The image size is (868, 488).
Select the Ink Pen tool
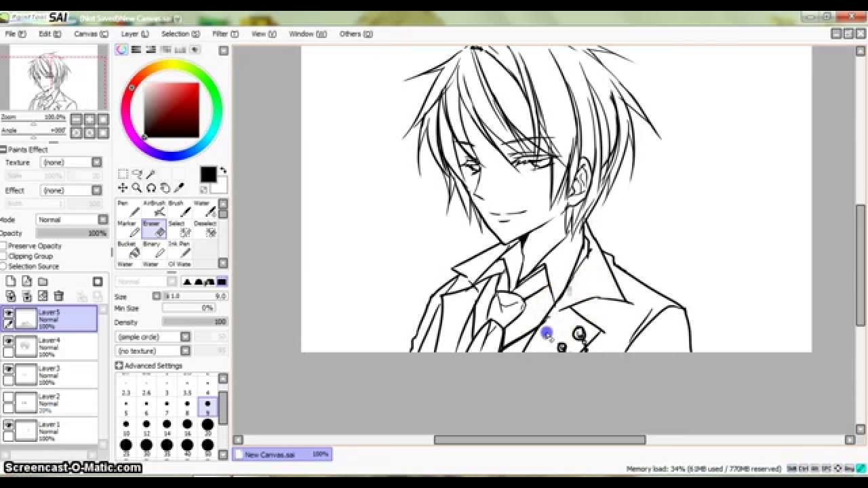tap(180, 249)
